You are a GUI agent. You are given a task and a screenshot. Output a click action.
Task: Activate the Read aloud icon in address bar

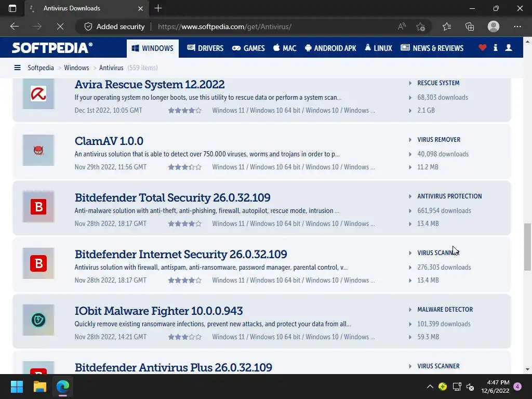click(x=402, y=26)
